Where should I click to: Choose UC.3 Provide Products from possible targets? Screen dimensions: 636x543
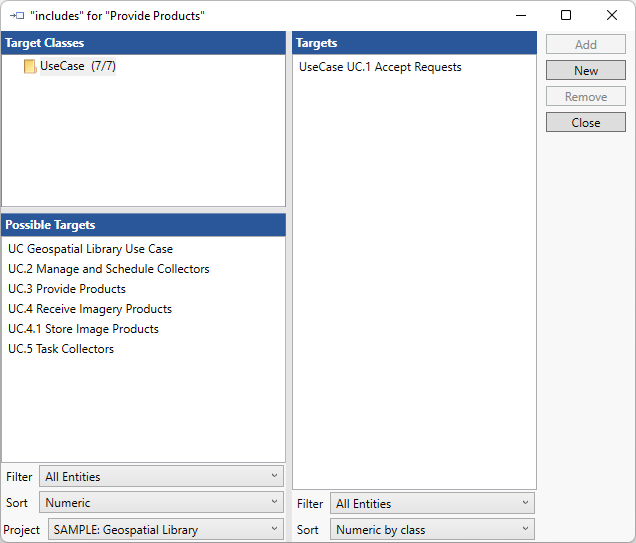[67, 289]
